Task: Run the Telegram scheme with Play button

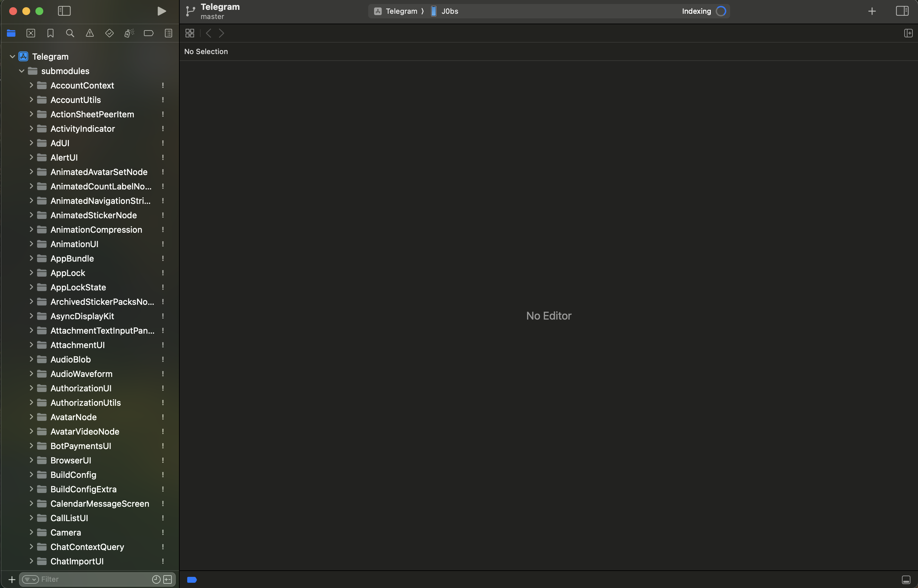Action: point(162,11)
